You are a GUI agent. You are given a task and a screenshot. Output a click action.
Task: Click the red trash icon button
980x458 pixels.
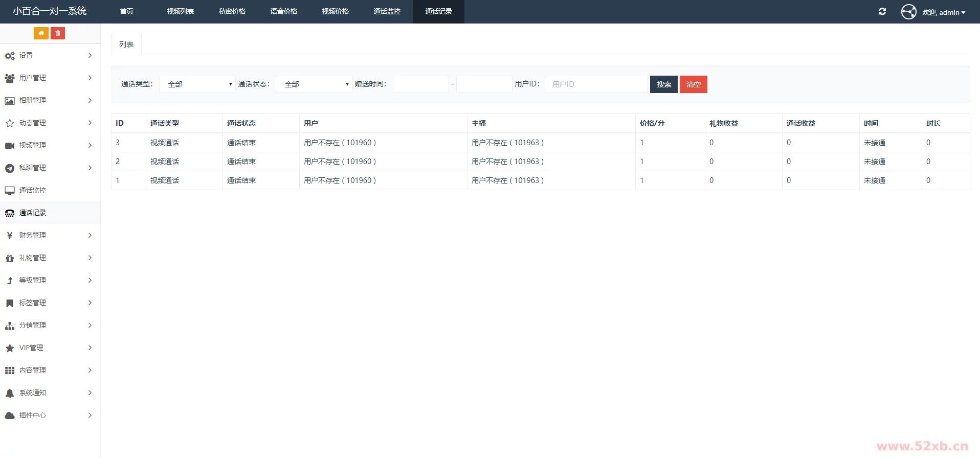(x=58, y=33)
